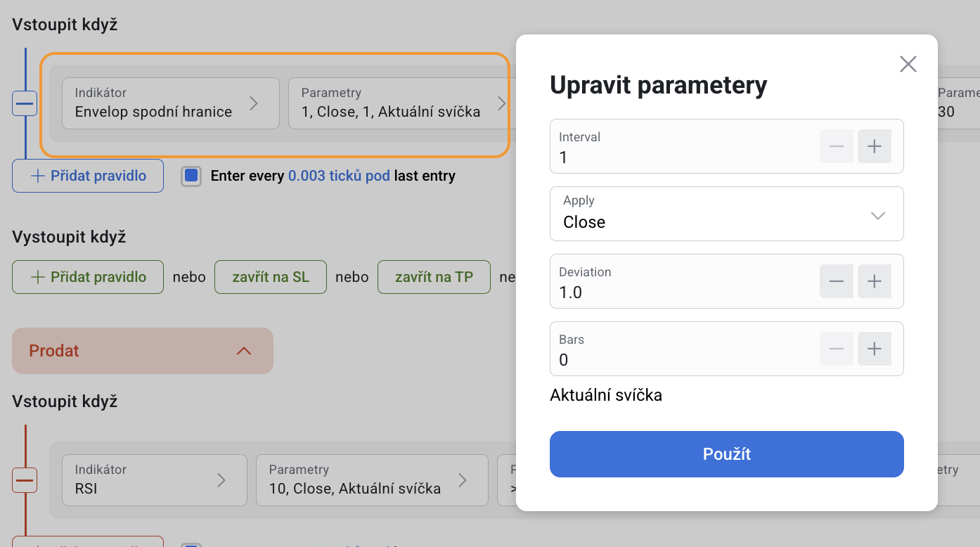980x547 pixels.
Task: Click Použít button to apply parameters
Action: tap(726, 454)
